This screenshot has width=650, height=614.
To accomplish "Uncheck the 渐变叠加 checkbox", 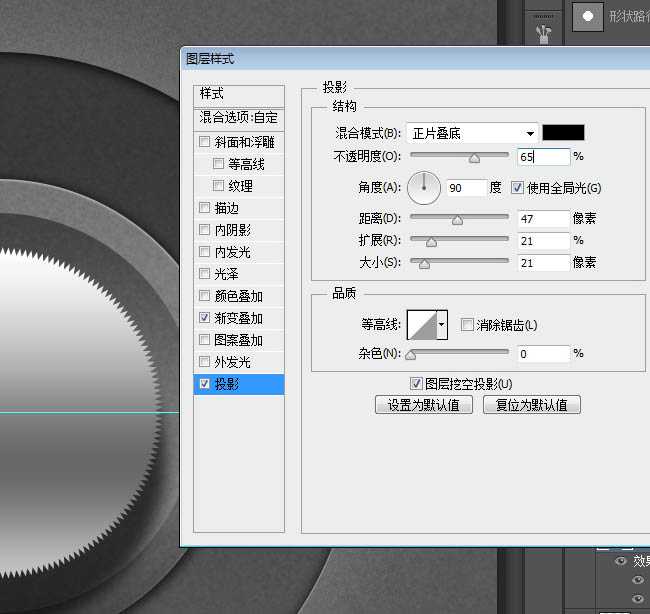I will tap(204, 318).
